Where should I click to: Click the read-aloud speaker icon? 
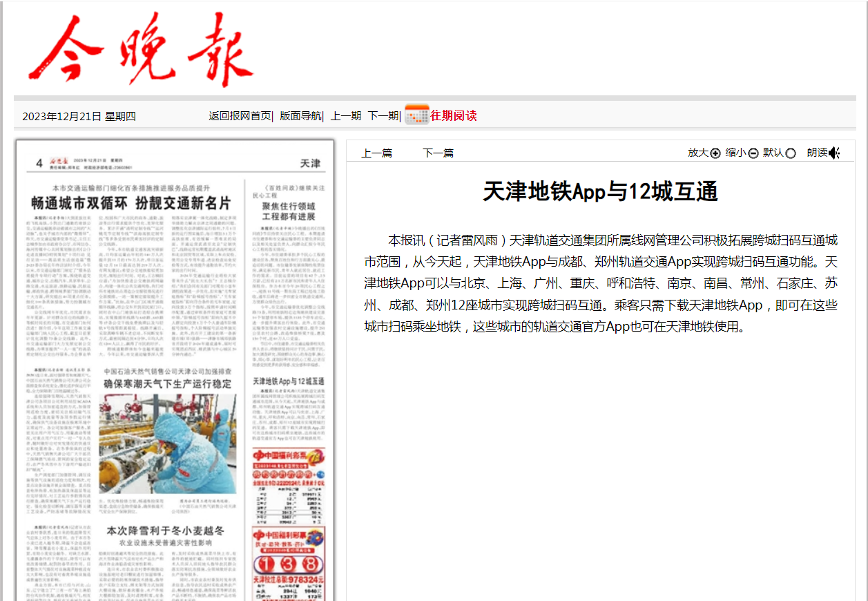click(x=834, y=153)
